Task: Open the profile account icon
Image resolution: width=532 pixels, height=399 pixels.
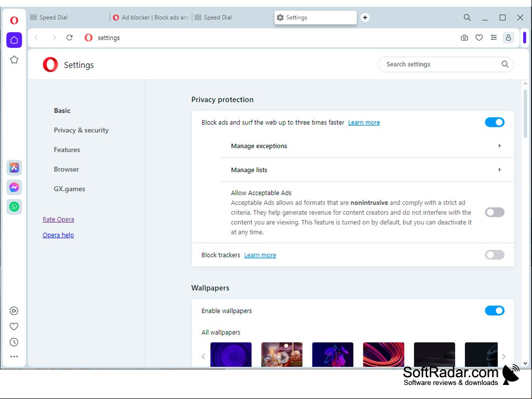Action: tap(508, 38)
